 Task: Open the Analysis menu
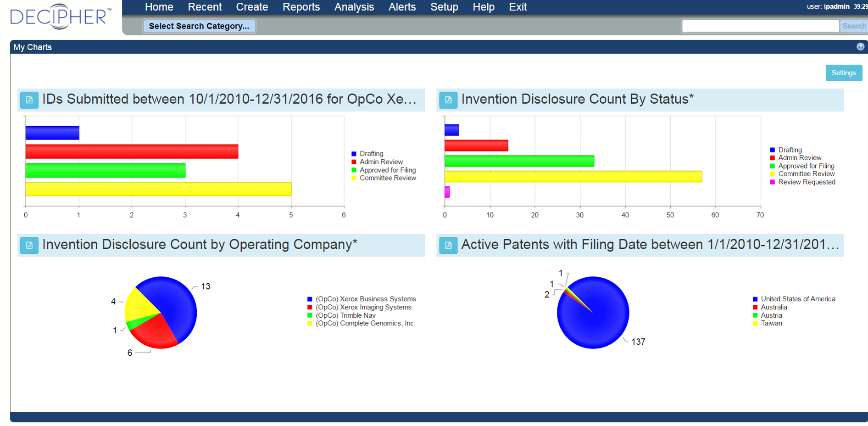(354, 7)
